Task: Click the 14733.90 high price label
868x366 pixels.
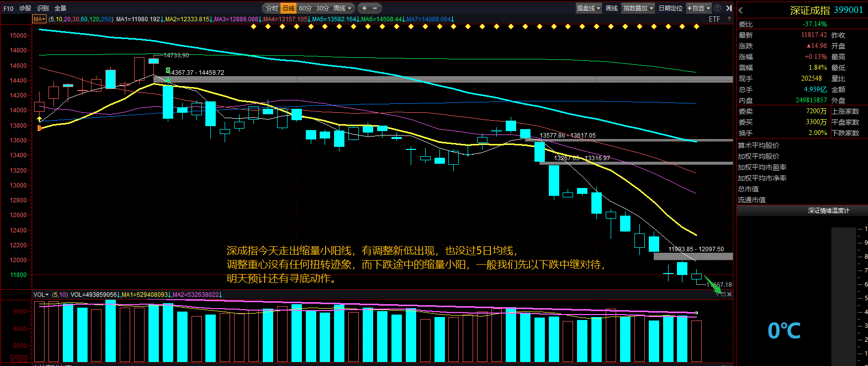Action: 176,55
